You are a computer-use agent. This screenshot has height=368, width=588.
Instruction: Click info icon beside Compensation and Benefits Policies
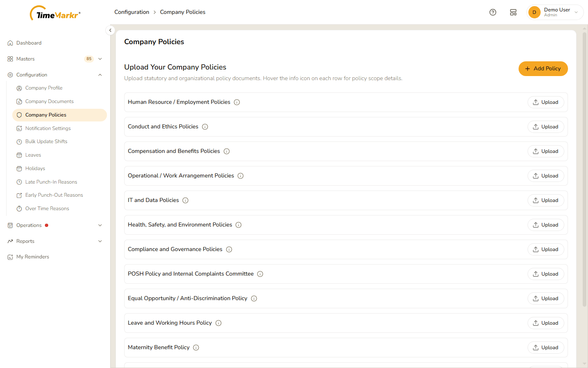(x=227, y=151)
